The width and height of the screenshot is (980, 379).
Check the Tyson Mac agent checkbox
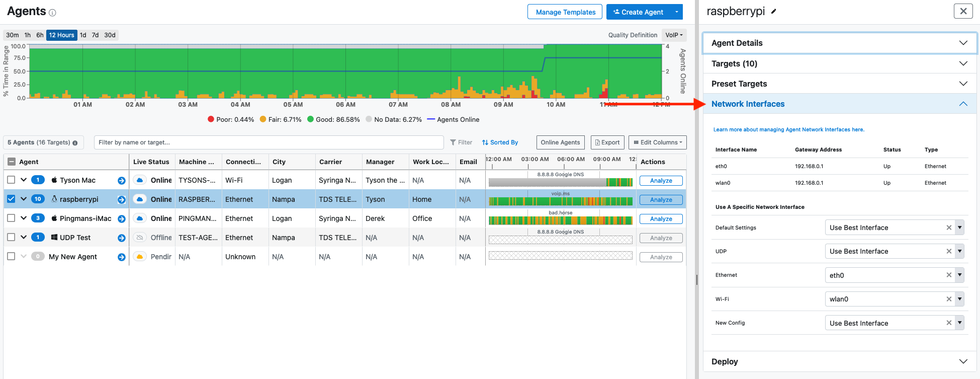[11, 180]
